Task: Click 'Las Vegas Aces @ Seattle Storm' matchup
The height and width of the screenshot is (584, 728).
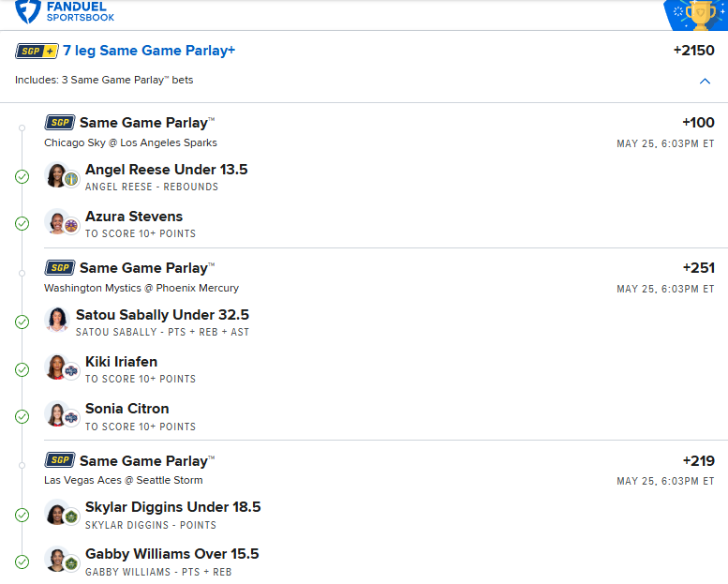Action: tap(124, 480)
